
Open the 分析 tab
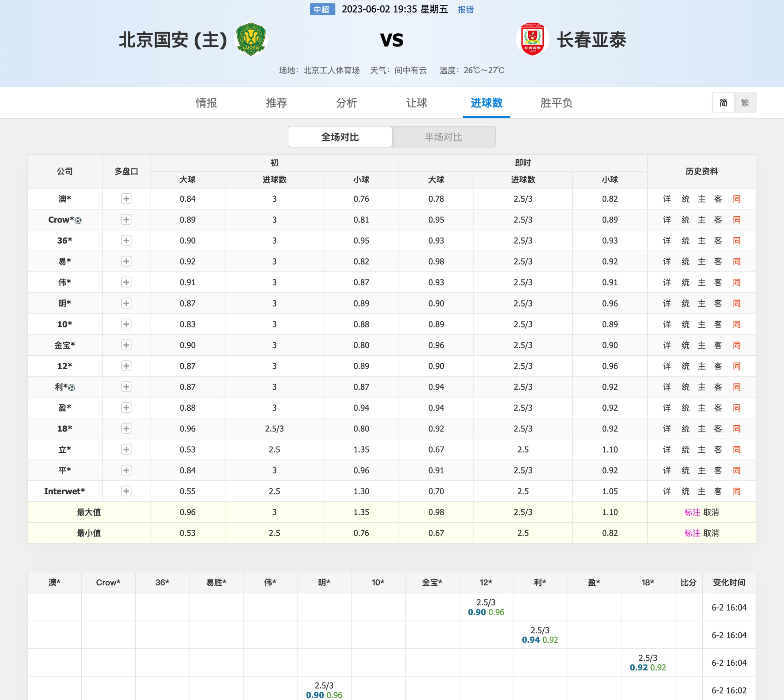point(347,103)
